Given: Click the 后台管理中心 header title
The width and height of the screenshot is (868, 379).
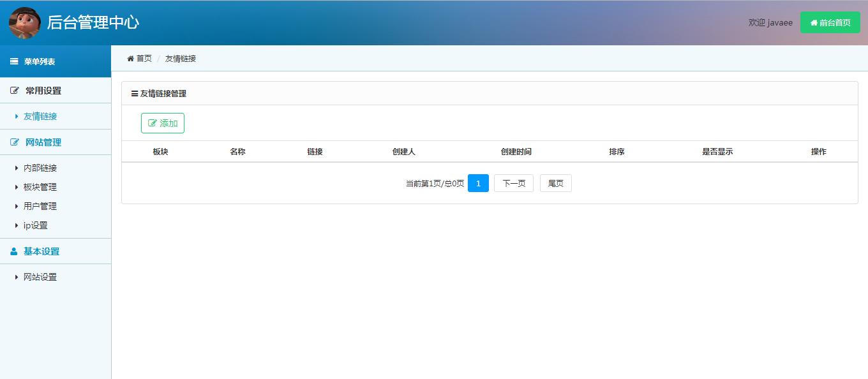Looking at the screenshot, I should click(93, 22).
